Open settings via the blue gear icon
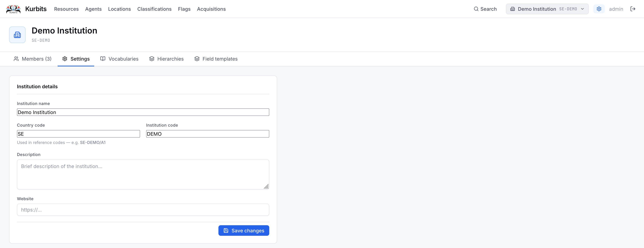 pyautogui.click(x=599, y=9)
